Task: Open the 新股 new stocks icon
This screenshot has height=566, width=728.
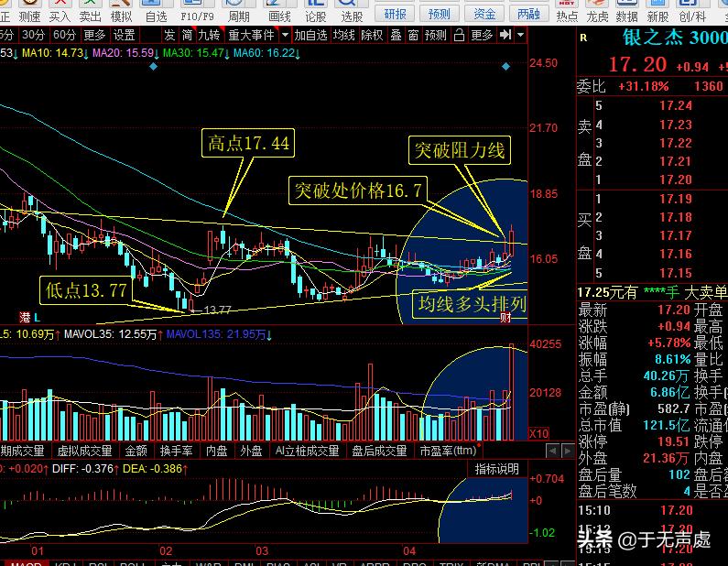Action: [657, 12]
